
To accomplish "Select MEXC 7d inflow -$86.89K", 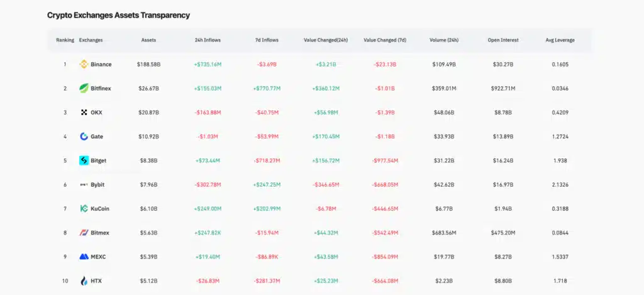I will pyautogui.click(x=267, y=257).
